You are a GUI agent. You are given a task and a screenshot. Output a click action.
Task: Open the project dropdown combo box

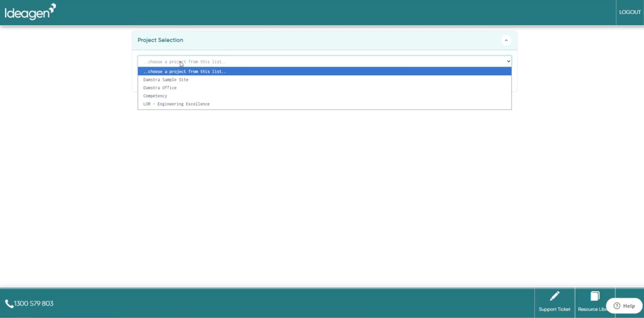(325, 61)
